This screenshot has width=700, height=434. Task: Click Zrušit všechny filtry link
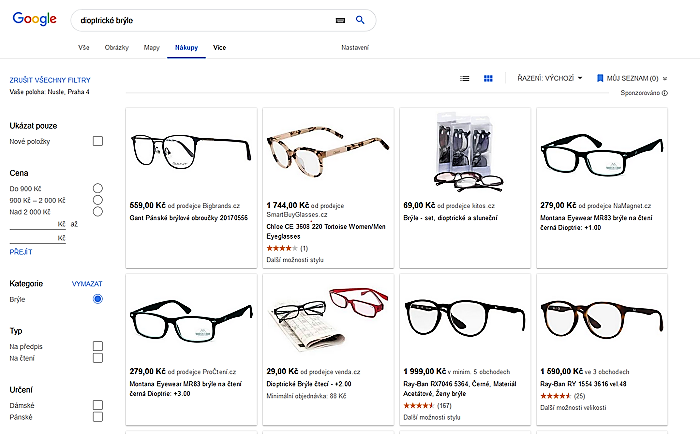point(50,79)
